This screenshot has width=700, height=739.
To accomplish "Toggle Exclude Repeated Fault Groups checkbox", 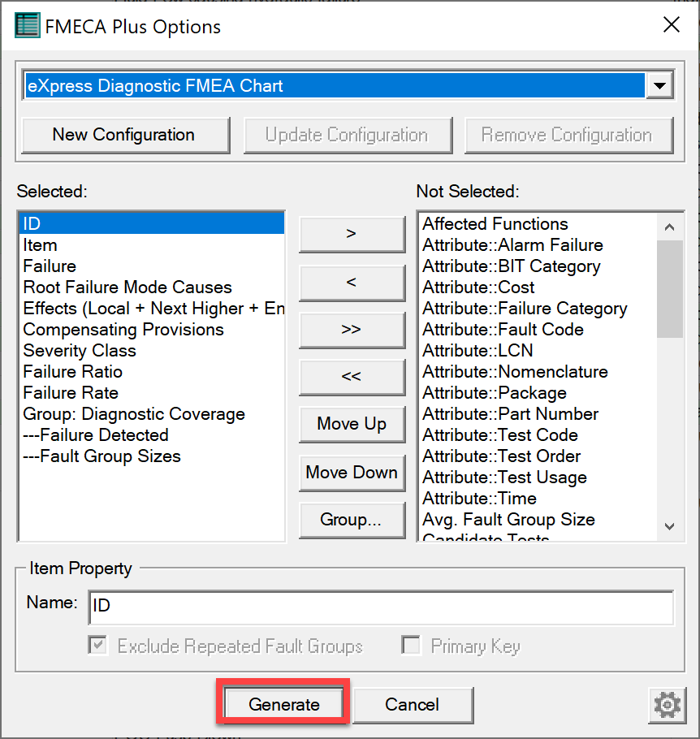I will [x=97, y=645].
